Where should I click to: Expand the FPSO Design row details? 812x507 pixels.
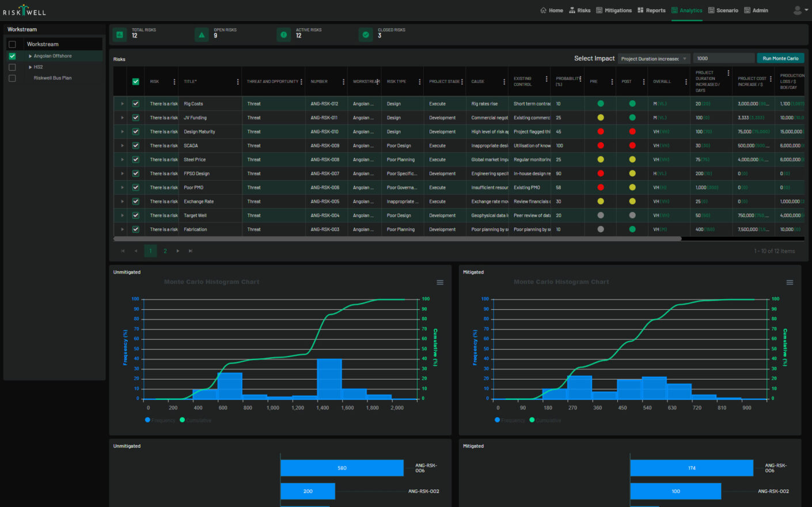click(x=122, y=173)
